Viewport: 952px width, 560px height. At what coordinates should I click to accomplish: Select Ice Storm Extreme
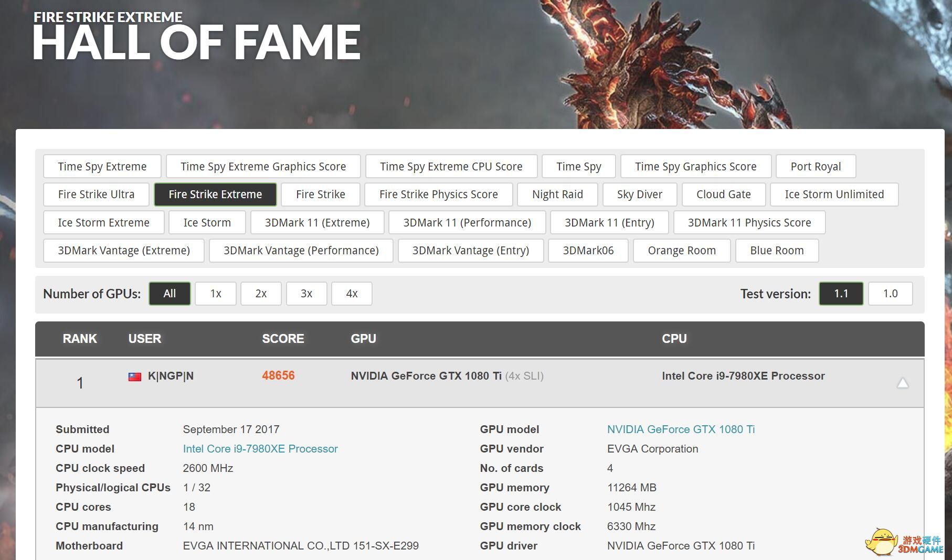click(x=104, y=222)
